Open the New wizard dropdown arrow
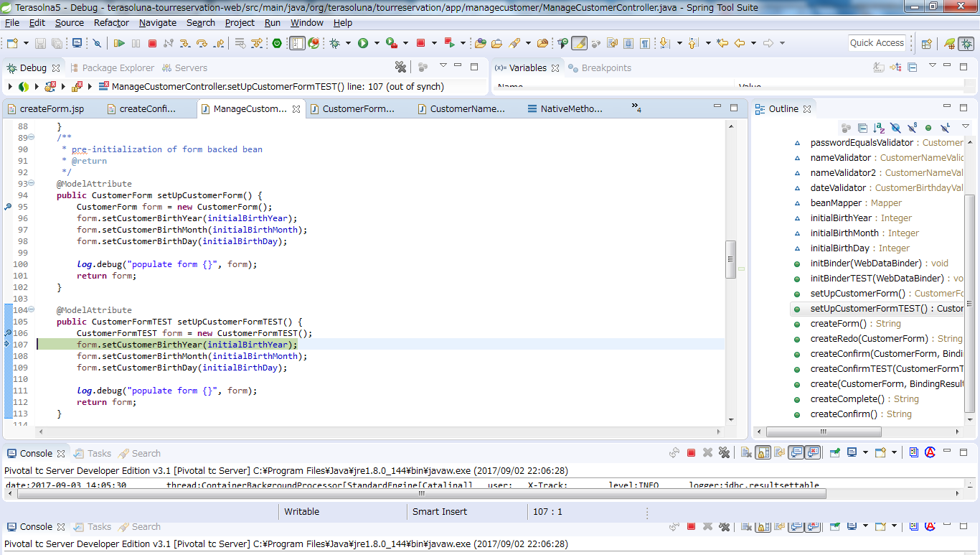Screen dimensions: 980x555 pos(25,43)
